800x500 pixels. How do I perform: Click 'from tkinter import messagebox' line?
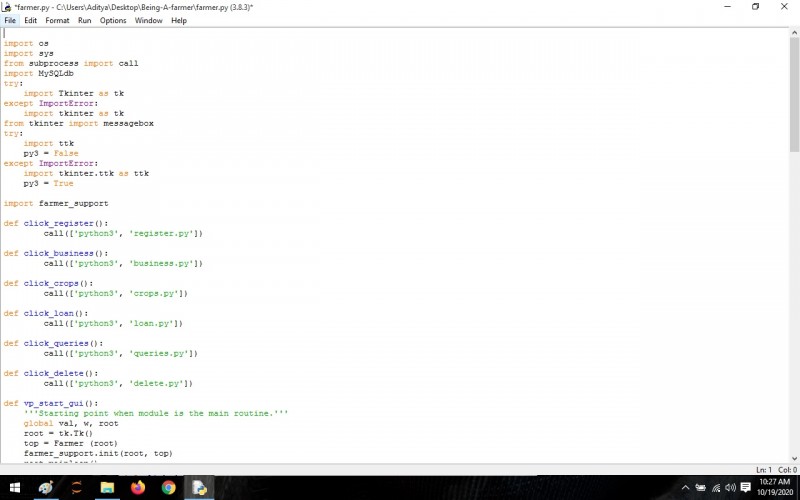79,123
